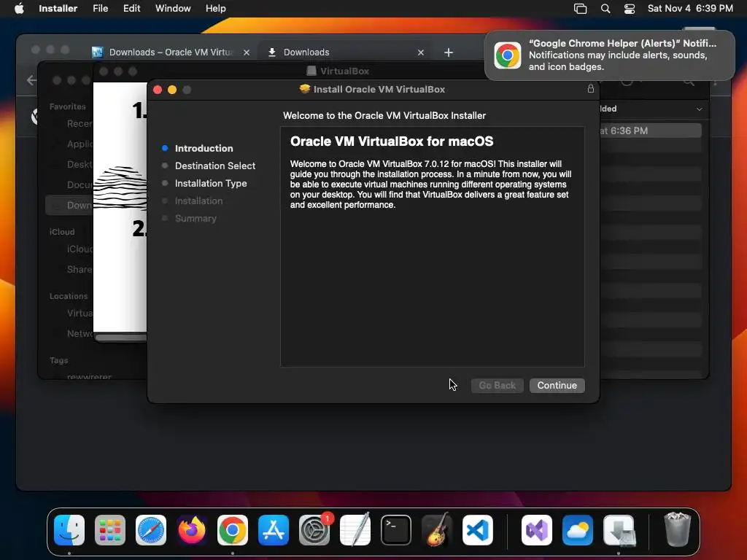747x560 pixels.
Task: Click the Installer icon in the Dock
Action: point(619,530)
